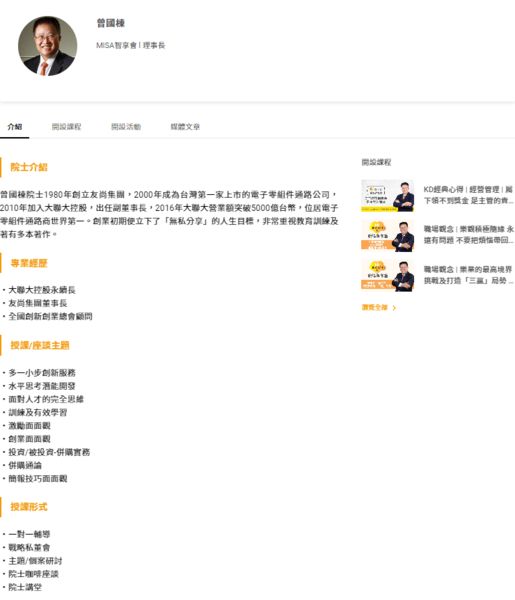Viewport: 515px width, 600px height.
Task: Open the 媒體文章 tab
Action: (x=185, y=127)
